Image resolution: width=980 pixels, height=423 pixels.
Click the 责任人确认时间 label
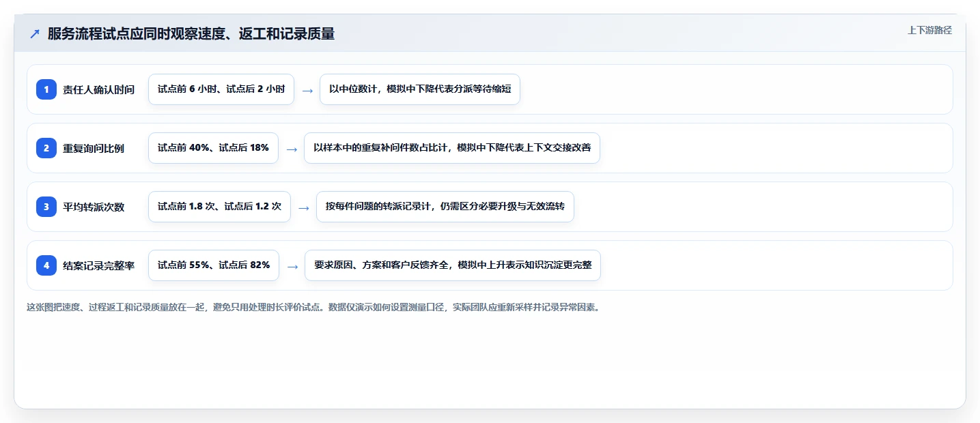[x=99, y=89]
